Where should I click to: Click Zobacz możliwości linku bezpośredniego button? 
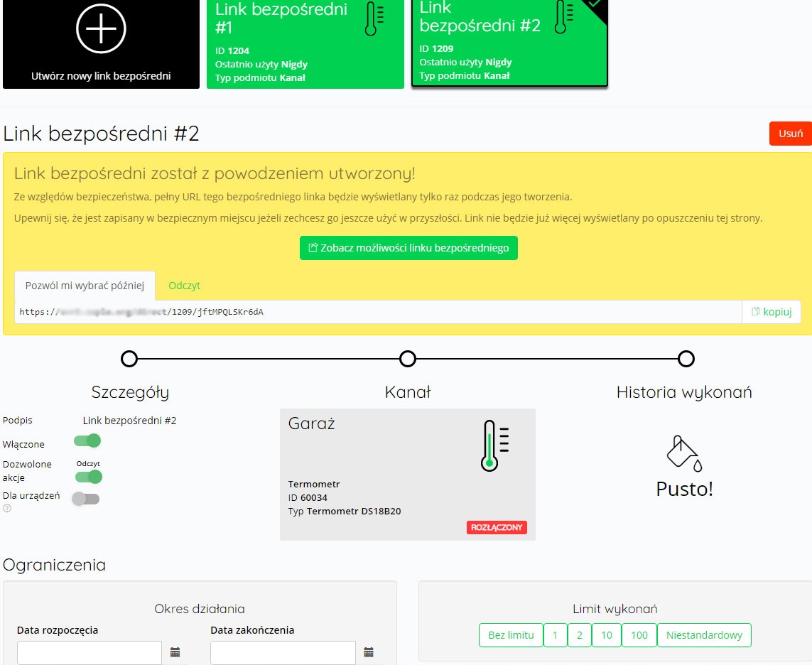tap(408, 248)
